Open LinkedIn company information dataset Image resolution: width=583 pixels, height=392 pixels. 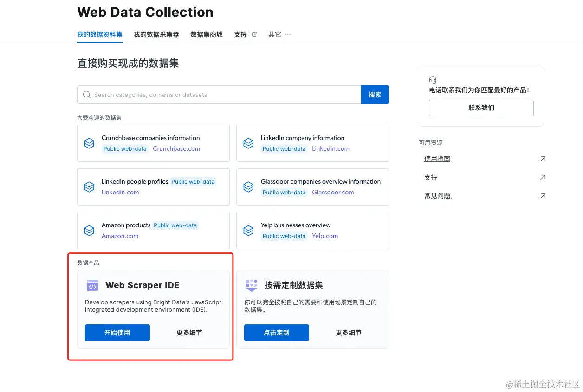(303, 138)
